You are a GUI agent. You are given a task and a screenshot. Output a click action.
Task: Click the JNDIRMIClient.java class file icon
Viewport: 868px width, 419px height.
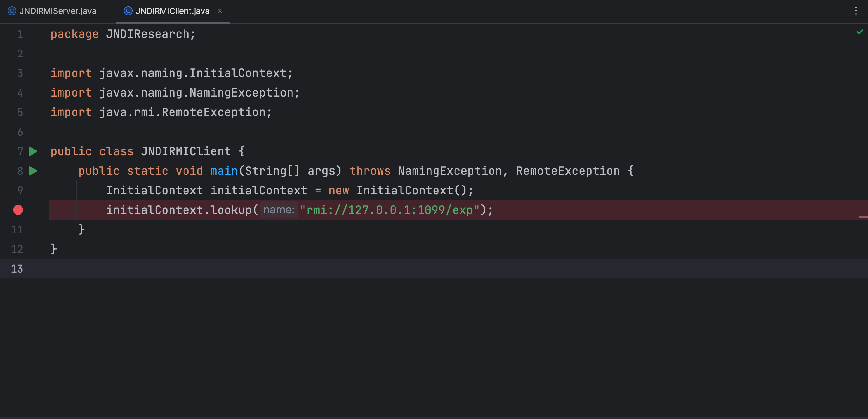128,11
